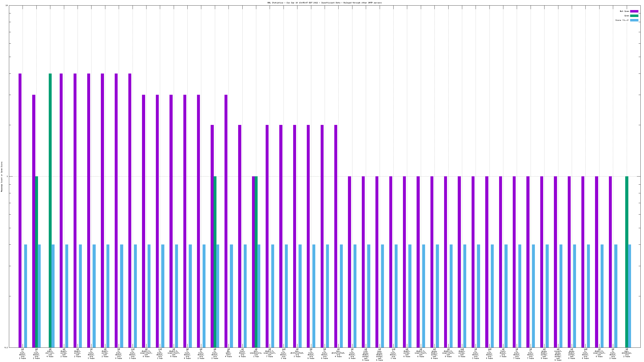This screenshot has width=644, height=362.
Task: Click the ubl.unsubscore.com 1 hop axis label
Action: pyautogui.click(x=256, y=353)
